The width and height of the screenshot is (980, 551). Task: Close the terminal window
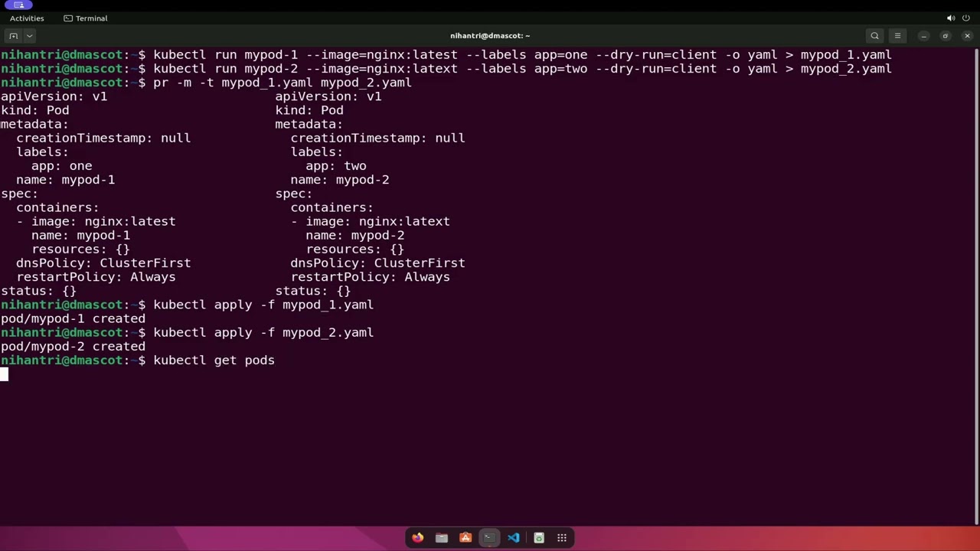tap(967, 36)
